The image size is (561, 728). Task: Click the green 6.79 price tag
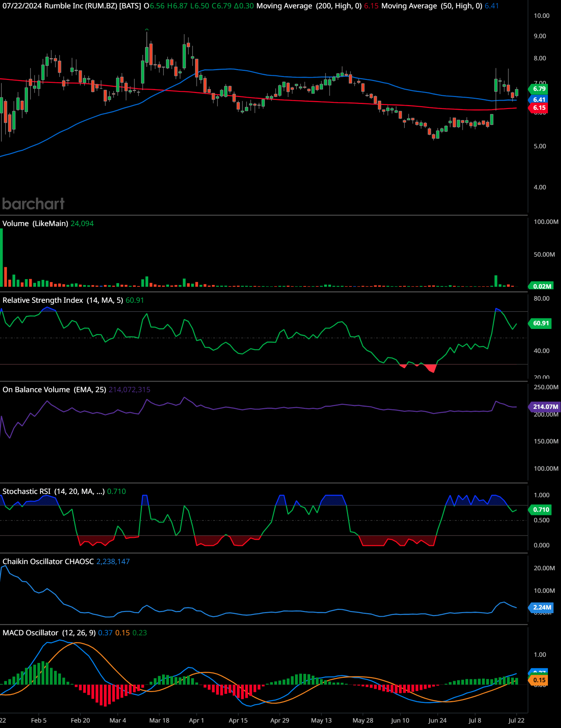(x=538, y=89)
